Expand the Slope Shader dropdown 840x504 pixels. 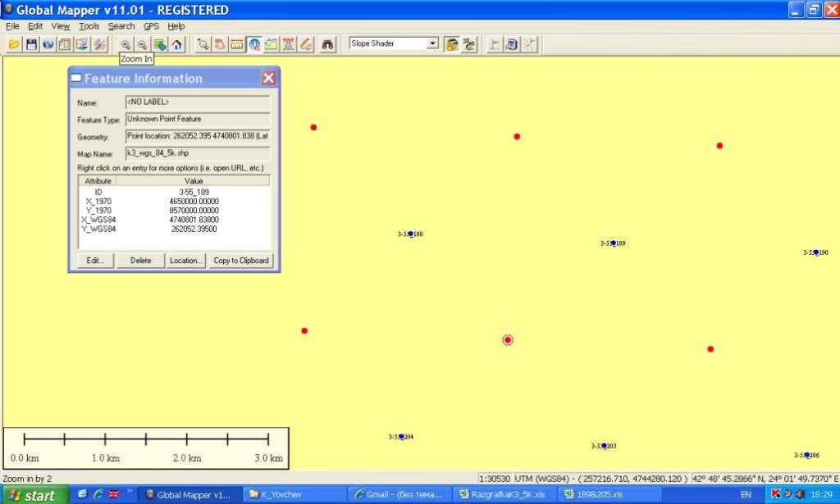click(432, 43)
